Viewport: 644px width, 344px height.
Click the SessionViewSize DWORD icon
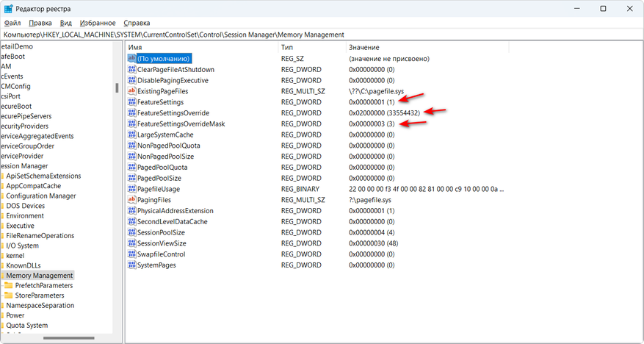click(x=132, y=243)
